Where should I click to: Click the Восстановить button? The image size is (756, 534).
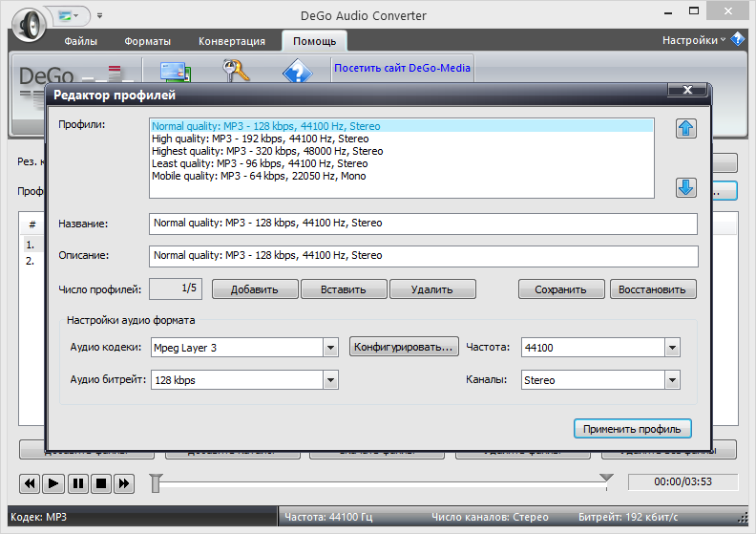click(x=652, y=289)
